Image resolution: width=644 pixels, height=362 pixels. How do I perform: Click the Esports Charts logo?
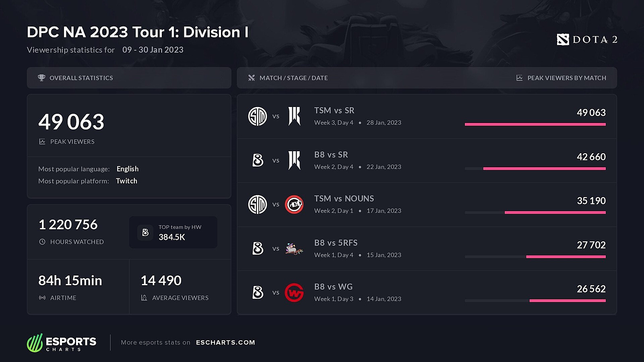[x=62, y=343]
